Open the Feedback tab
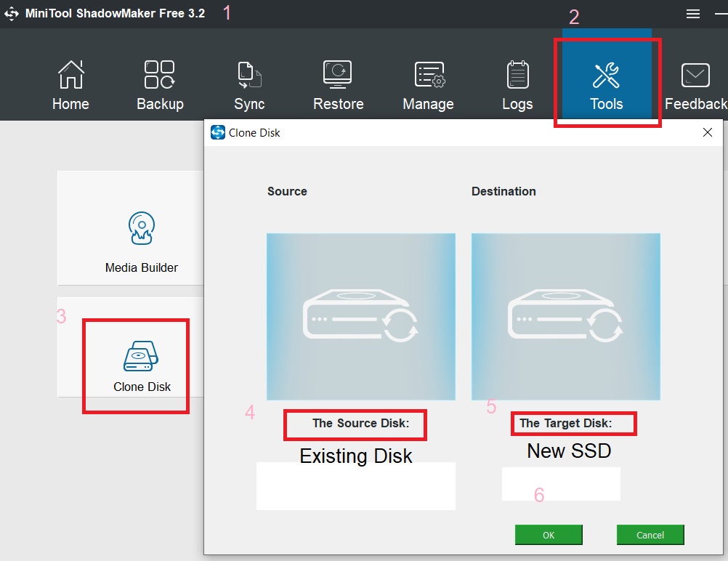This screenshot has width=728, height=561. (695, 86)
